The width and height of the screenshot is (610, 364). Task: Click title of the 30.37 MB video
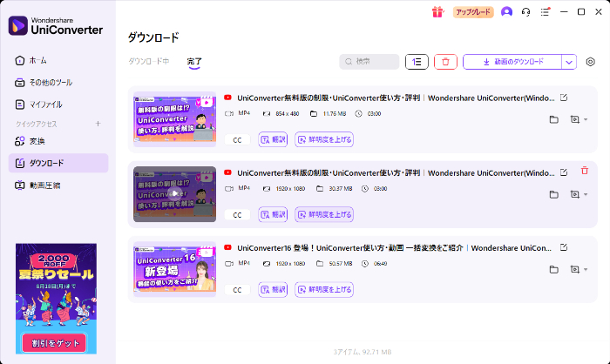(396, 173)
